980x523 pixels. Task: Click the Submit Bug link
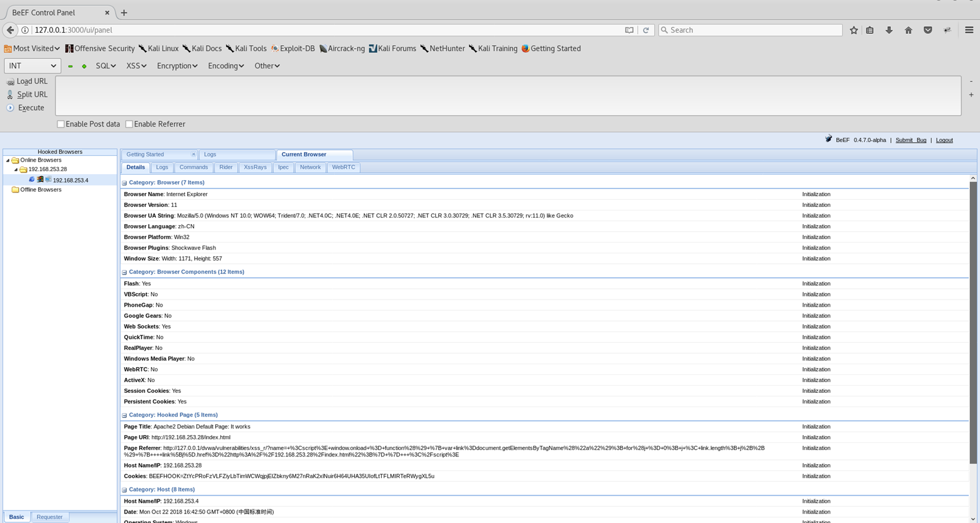coord(911,140)
